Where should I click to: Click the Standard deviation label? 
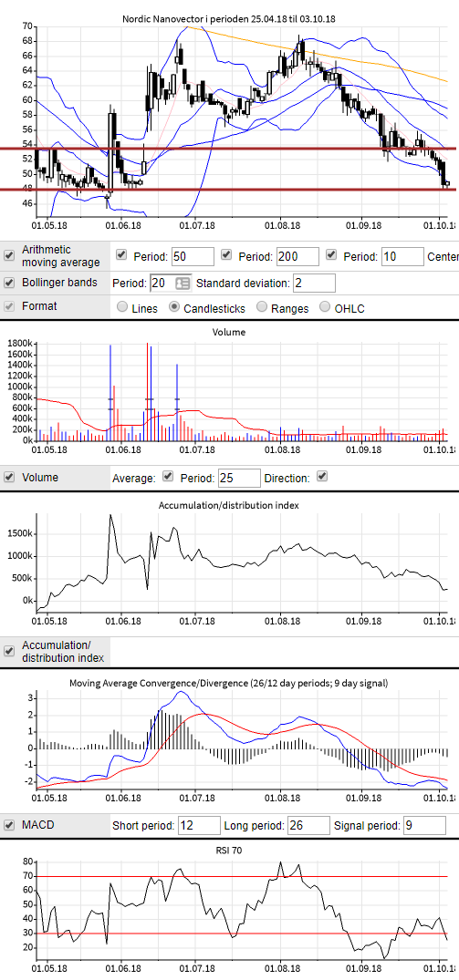pos(244,284)
